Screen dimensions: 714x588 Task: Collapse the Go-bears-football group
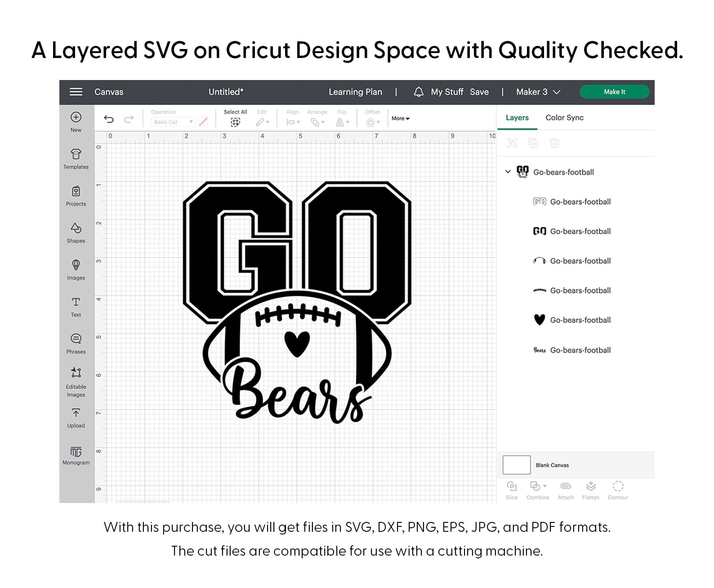pyautogui.click(x=508, y=172)
